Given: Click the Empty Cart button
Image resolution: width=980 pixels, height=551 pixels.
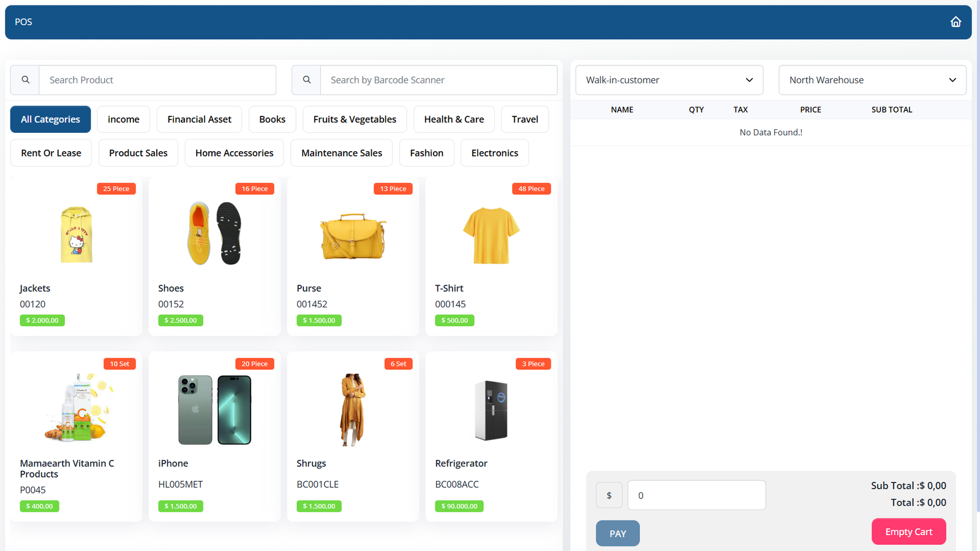Looking at the screenshot, I should click(908, 532).
